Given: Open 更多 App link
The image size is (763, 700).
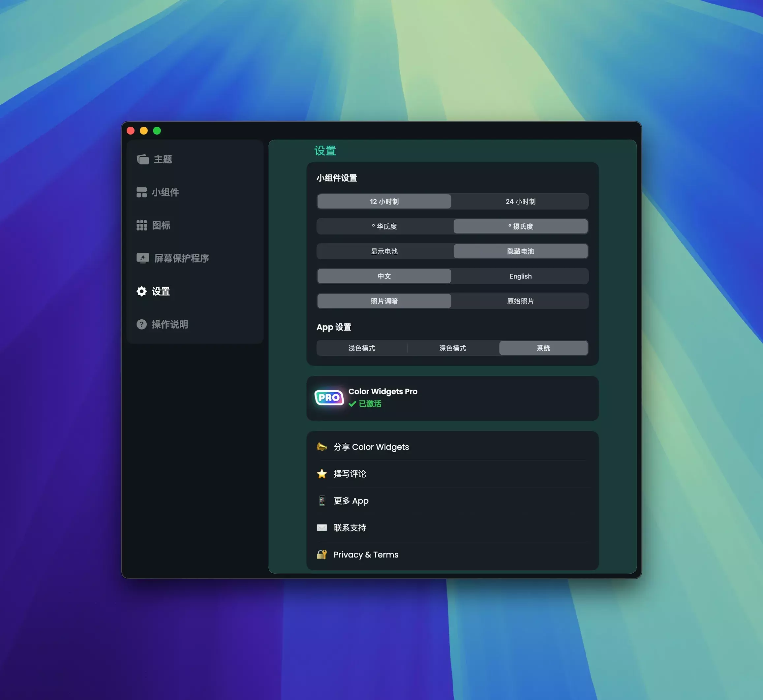Looking at the screenshot, I should click(351, 501).
